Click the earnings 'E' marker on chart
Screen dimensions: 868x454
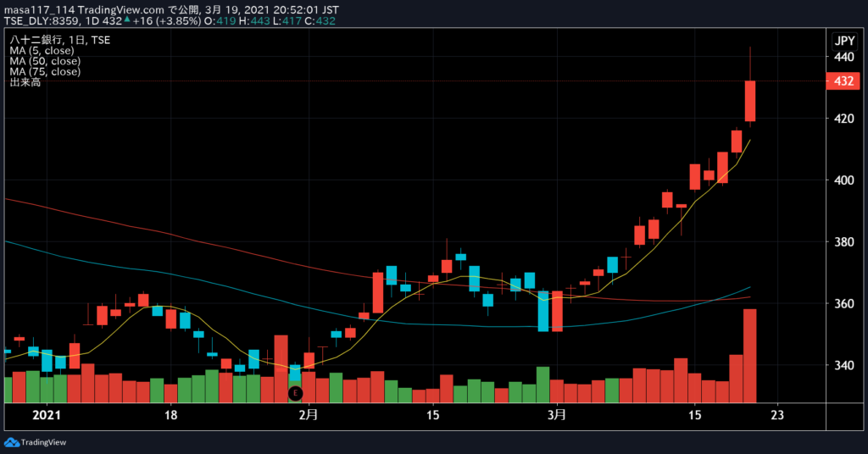coord(295,393)
